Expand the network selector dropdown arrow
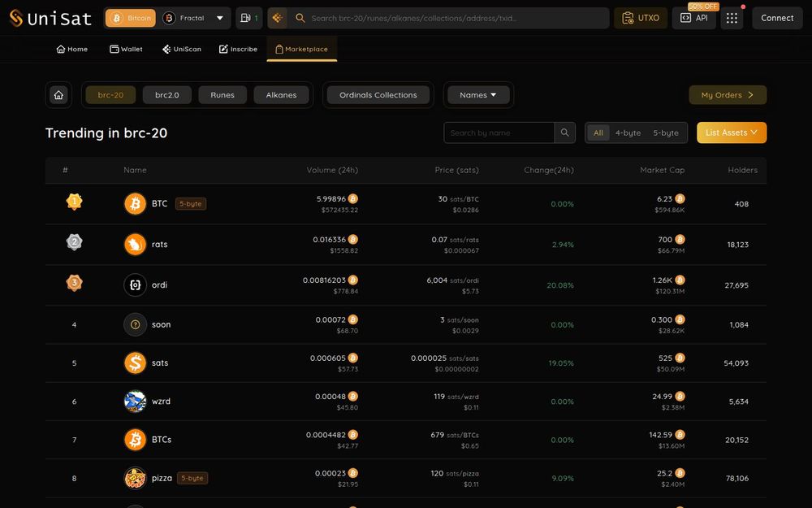 click(220, 18)
